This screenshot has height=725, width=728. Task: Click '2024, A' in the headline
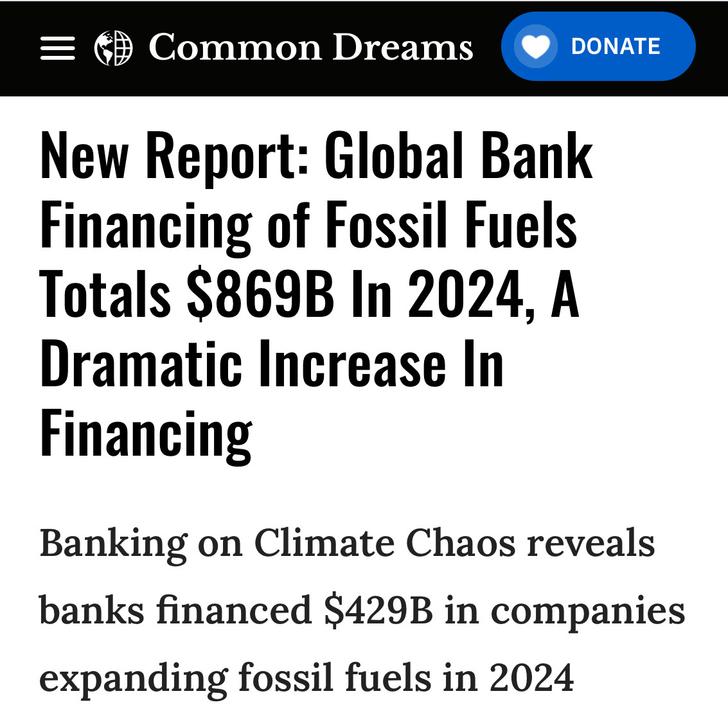coord(493,294)
